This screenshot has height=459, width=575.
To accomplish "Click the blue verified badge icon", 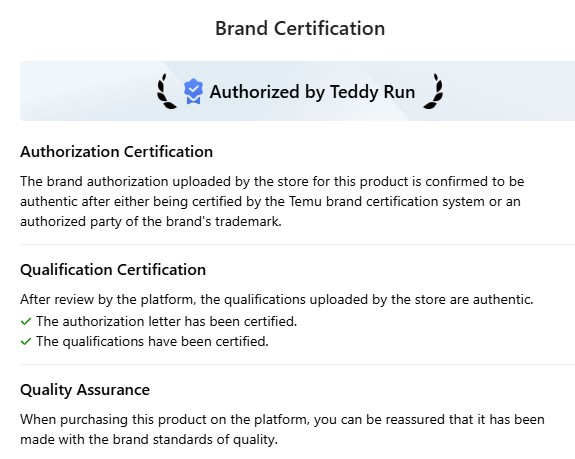I will click(193, 91).
